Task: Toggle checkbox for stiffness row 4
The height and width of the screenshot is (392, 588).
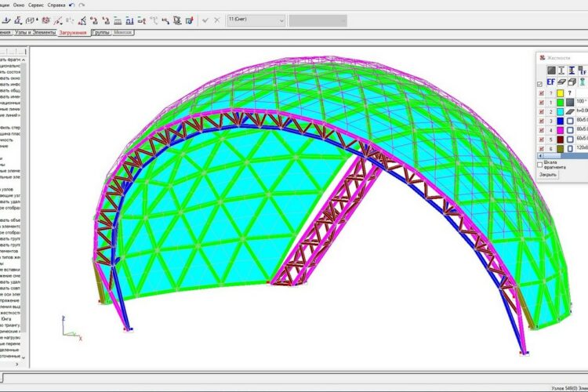Action: [539, 129]
